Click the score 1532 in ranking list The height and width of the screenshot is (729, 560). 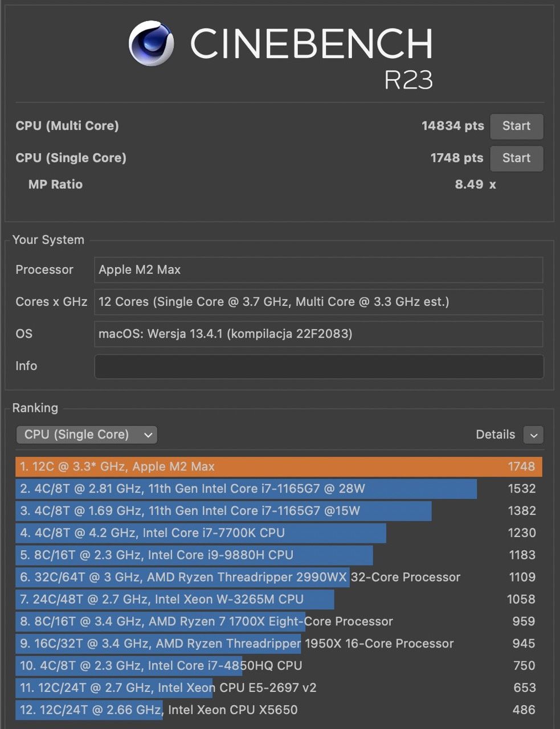[522, 489]
